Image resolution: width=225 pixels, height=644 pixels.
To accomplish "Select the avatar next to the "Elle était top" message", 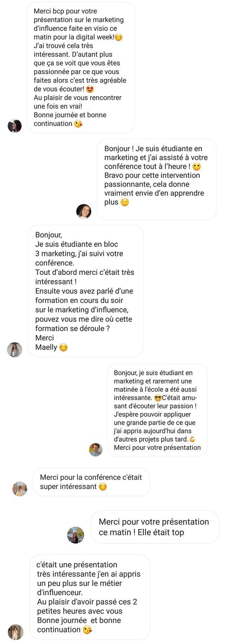I will [76, 535].
